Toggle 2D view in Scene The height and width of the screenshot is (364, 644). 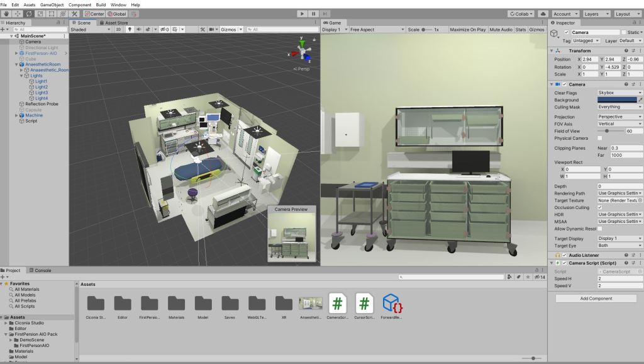(x=118, y=30)
